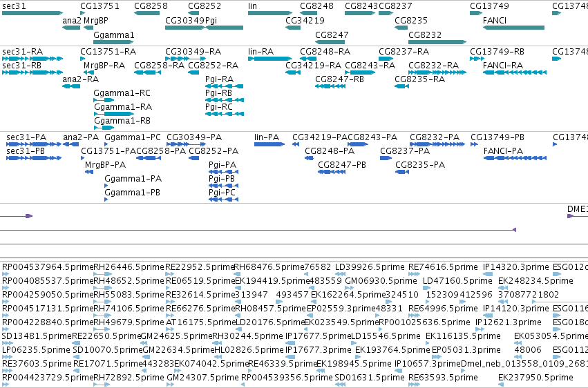
Task: Click the CG30349 gene feature
Action: click(x=185, y=28)
